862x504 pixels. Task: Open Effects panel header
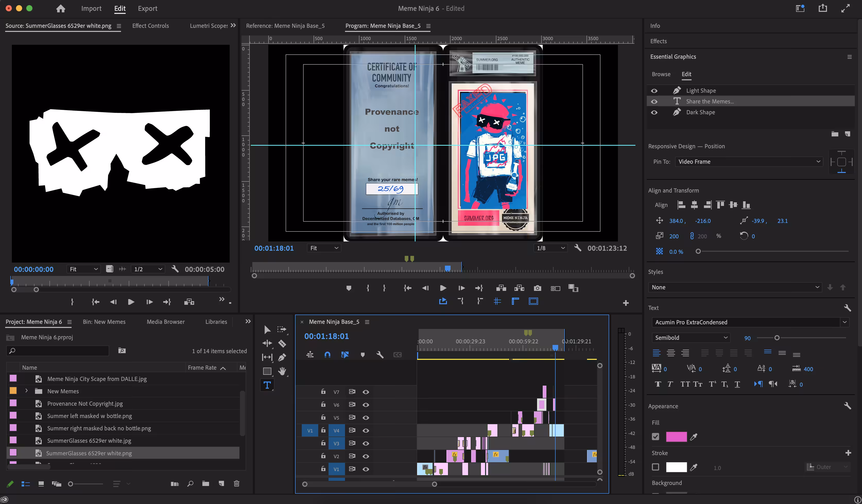tap(659, 41)
